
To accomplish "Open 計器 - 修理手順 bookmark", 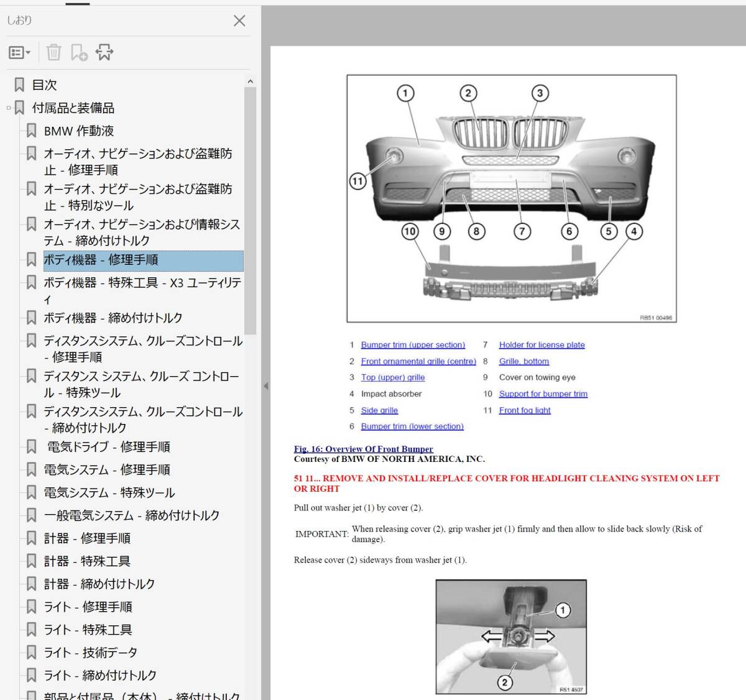I will click(x=87, y=539).
